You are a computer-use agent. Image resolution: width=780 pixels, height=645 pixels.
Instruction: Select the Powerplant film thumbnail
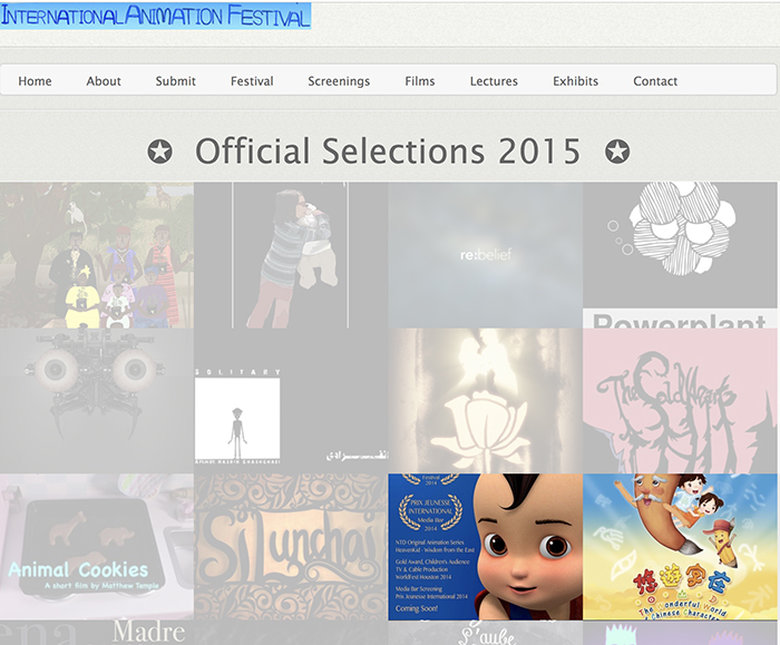pyautogui.click(x=680, y=255)
